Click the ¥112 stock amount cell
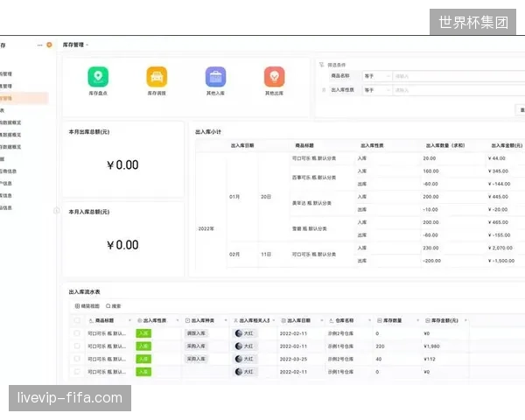 tap(430, 359)
